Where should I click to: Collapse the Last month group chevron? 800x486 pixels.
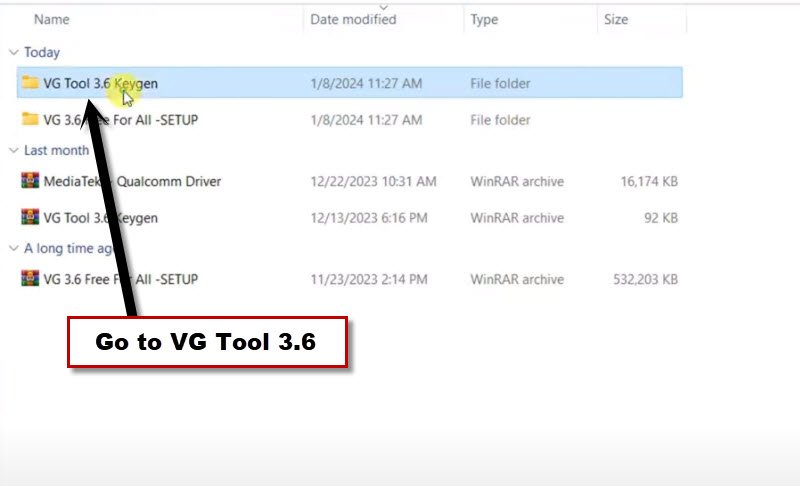[x=14, y=150]
